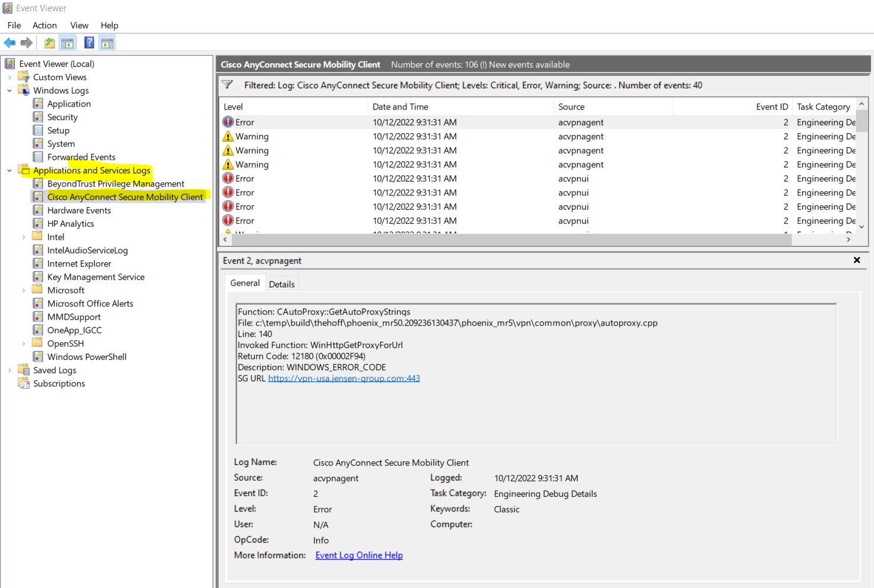Sort events by Level column header
The height and width of the screenshot is (588, 874).
point(293,107)
